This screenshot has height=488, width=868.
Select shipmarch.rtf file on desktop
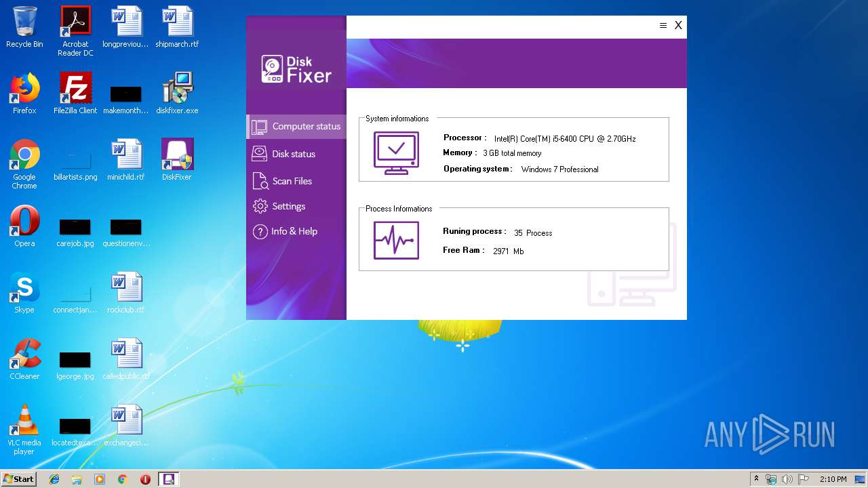(x=177, y=27)
